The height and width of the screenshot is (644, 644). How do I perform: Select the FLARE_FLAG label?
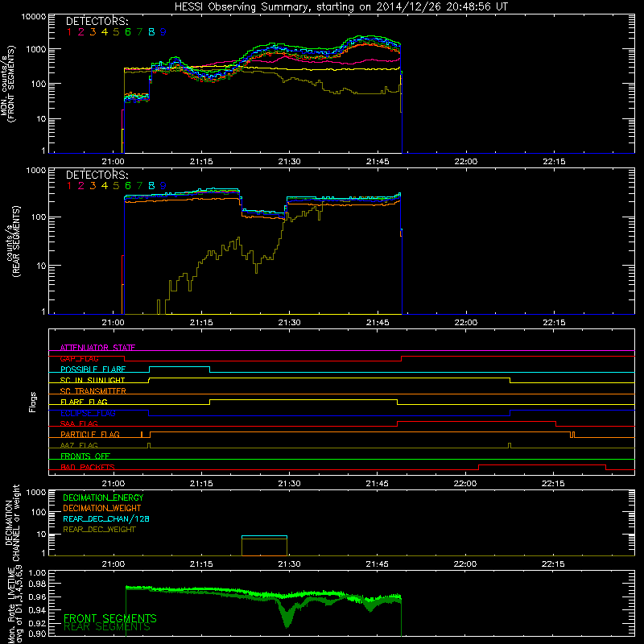click(84, 402)
